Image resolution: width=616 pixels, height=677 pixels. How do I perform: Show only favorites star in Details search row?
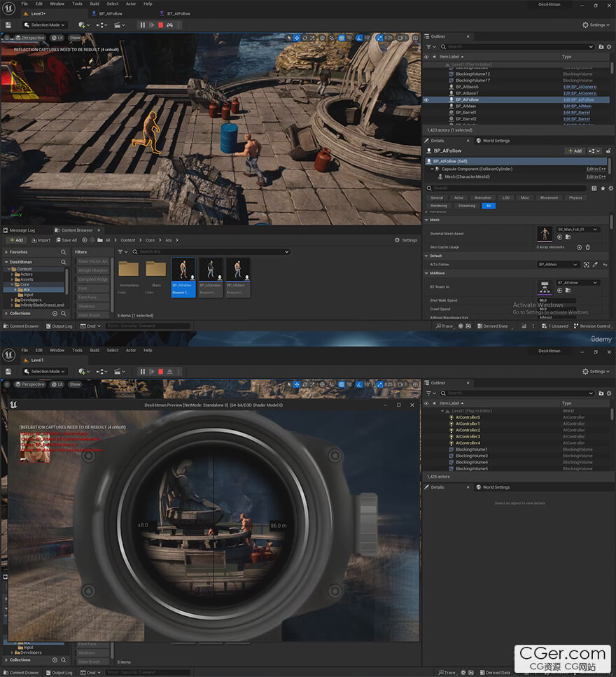pyautogui.click(x=603, y=188)
